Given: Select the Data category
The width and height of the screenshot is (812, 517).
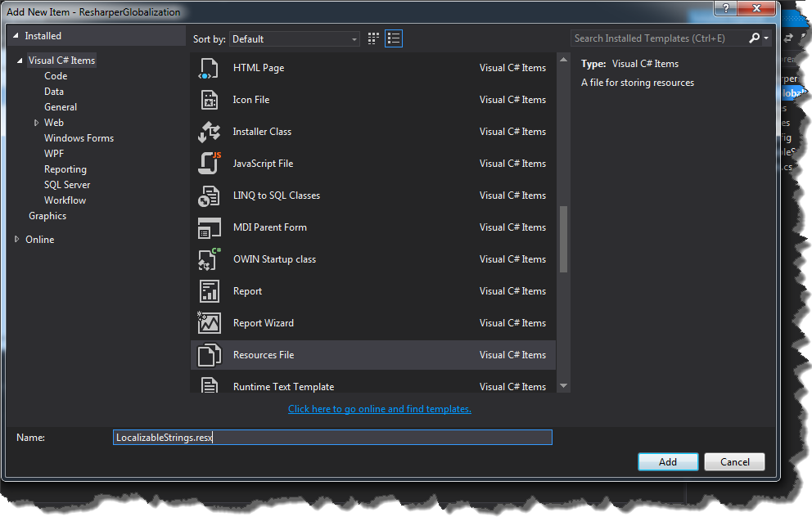Looking at the screenshot, I should point(54,92).
